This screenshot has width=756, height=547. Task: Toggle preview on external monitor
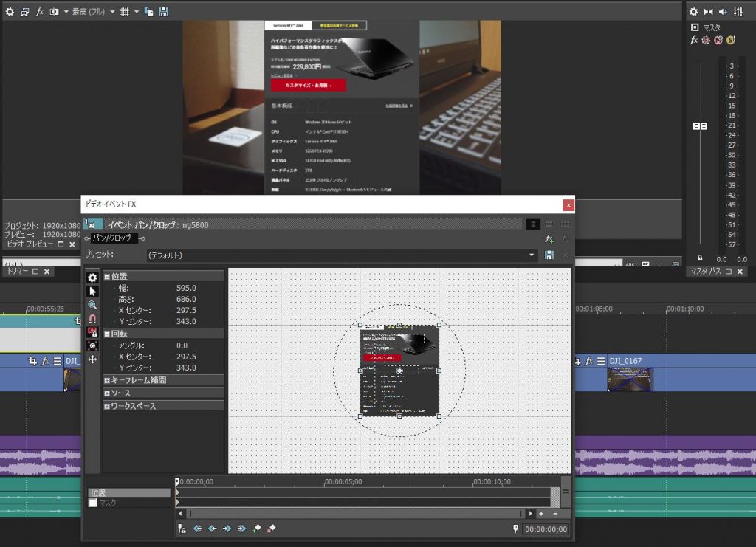pos(24,12)
